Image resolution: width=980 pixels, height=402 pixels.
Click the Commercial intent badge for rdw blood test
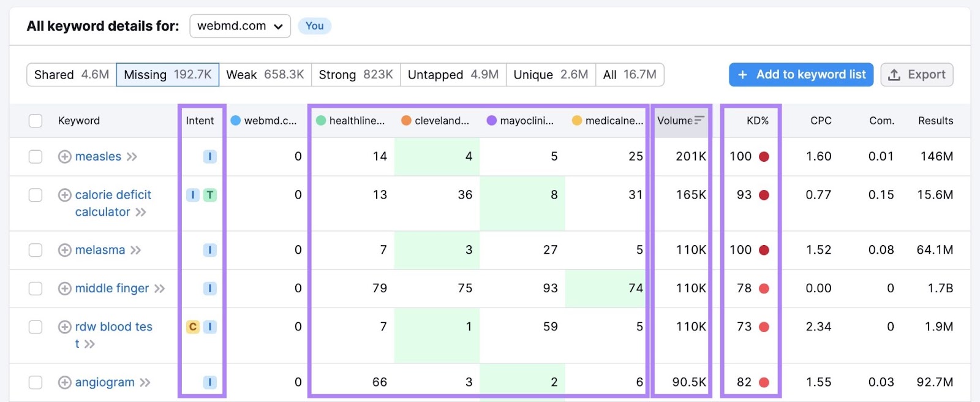click(x=193, y=327)
